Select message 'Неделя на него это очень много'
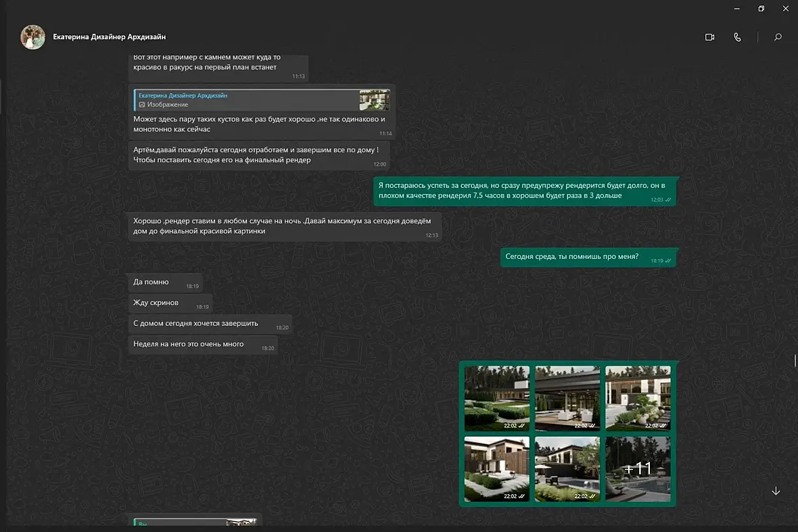This screenshot has width=798, height=532. point(203,345)
